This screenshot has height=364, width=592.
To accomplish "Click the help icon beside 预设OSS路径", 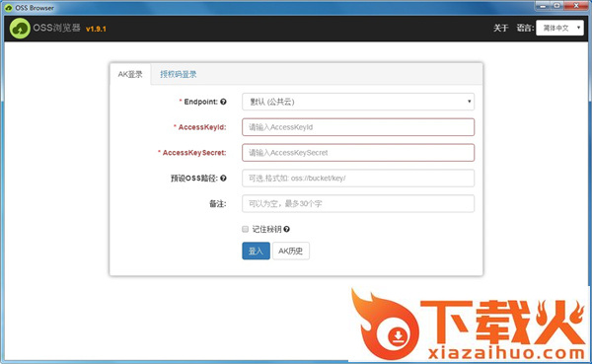I will pyautogui.click(x=224, y=178).
